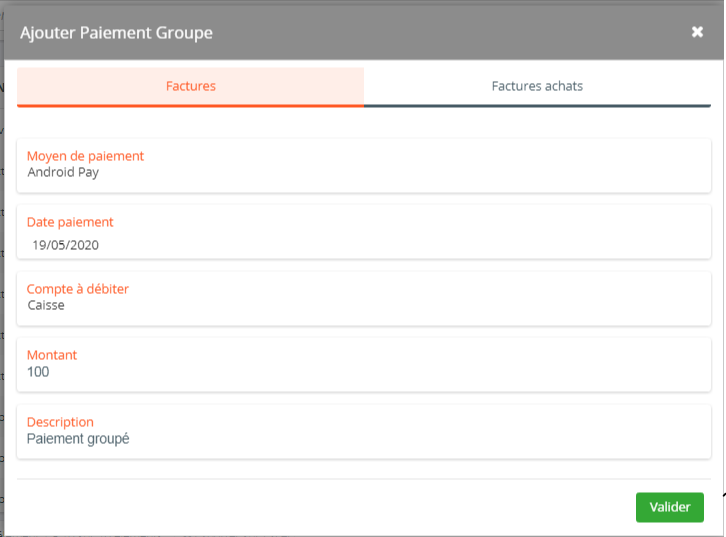Click the Moyen de paiement label
This screenshot has height=537, width=726.
tap(85, 156)
